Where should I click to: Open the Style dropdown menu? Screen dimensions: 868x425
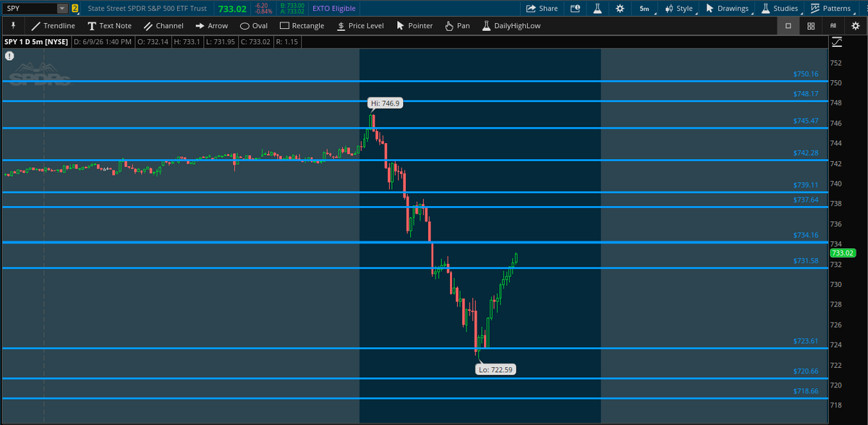click(x=678, y=9)
